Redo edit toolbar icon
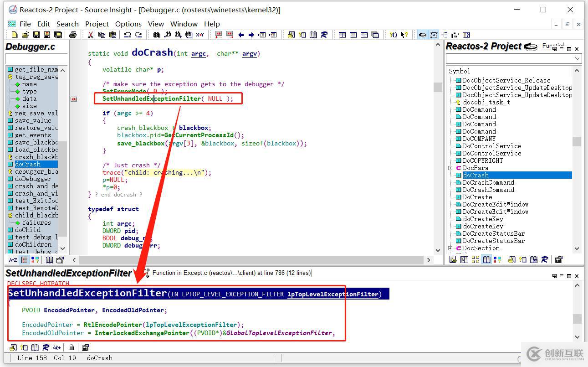The width and height of the screenshot is (588, 367). coord(138,35)
